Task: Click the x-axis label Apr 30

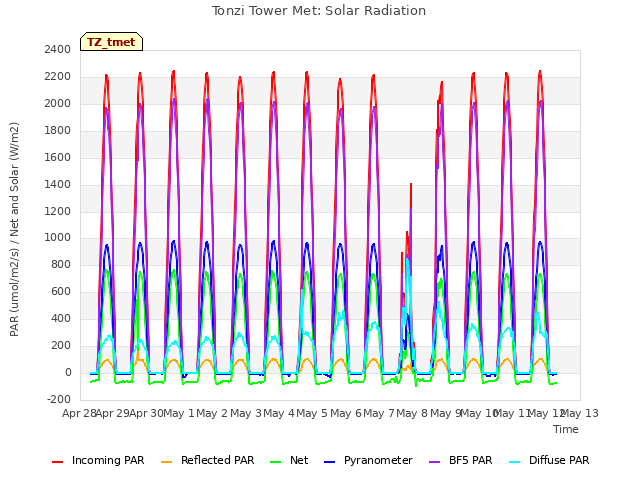Action: pos(146,413)
